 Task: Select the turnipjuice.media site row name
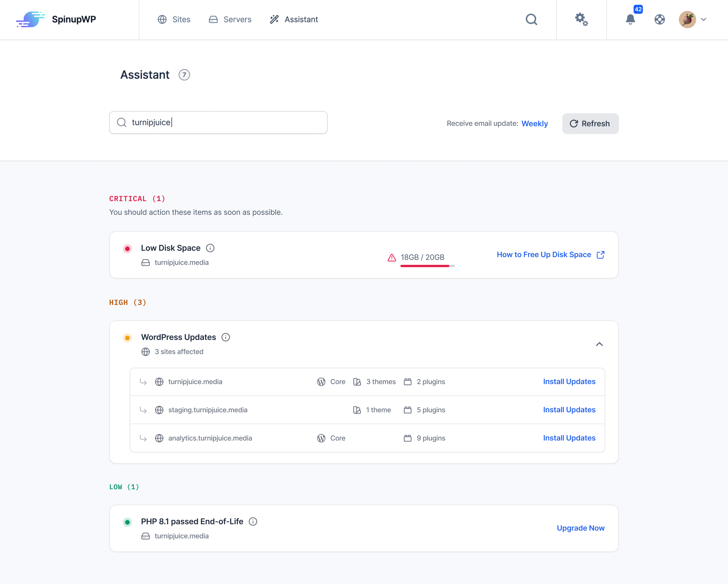tap(195, 382)
